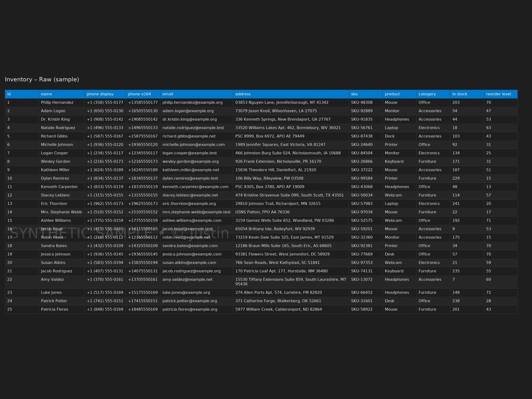Click the 'sku' column header
Image resolution: width=532 pixels, height=399 pixels.
pos(365,94)
